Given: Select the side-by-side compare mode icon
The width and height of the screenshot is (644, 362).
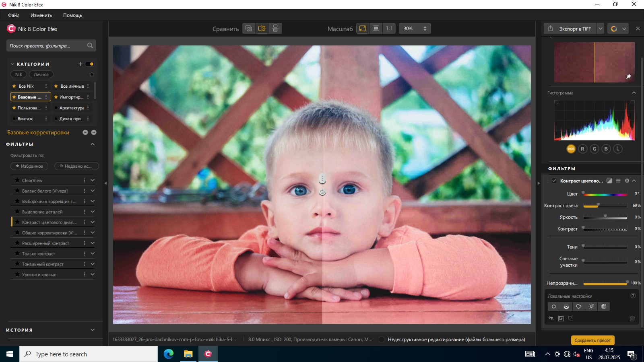Looking at the screenshot, I should click(x=275, y=29).
